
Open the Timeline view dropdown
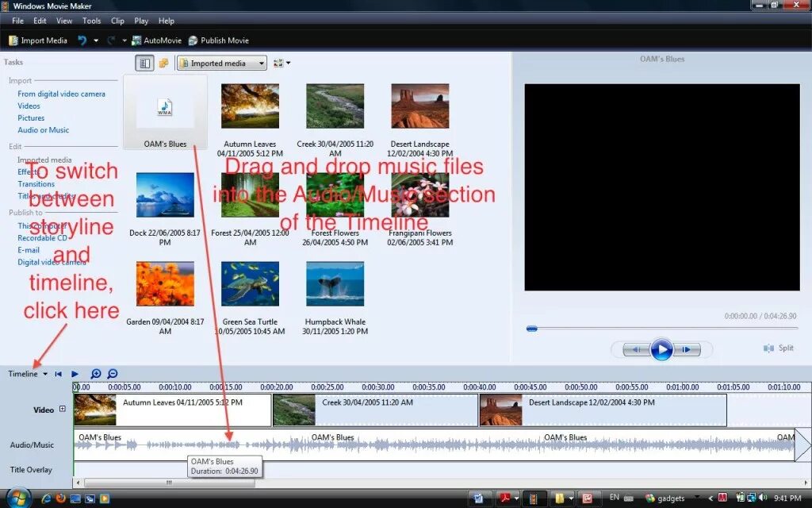[28, 374]
